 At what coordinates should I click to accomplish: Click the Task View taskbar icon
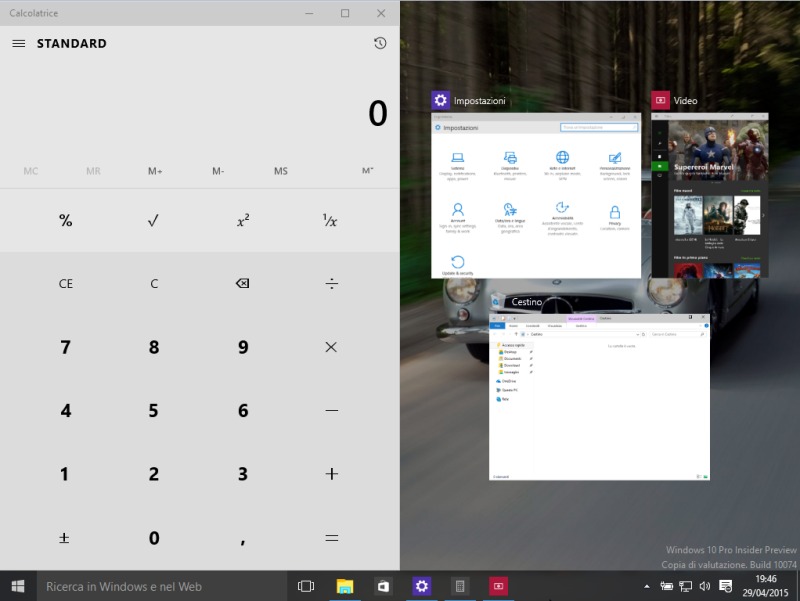click(306, 586)
